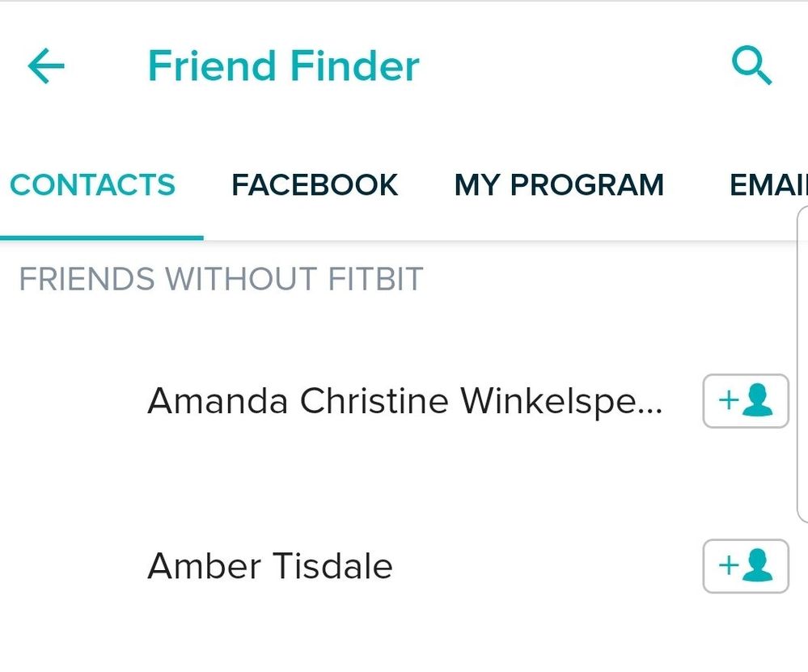Open the MY PROGRAM tab
This screenshot has height=672, width=808.
pos(559,184)
